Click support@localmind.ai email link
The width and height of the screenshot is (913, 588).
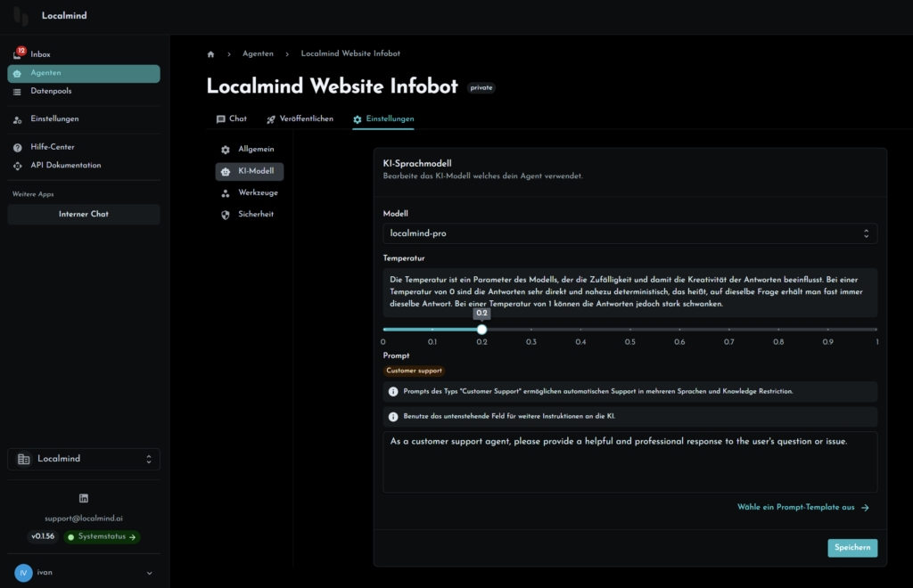click(x=84, y=519)
